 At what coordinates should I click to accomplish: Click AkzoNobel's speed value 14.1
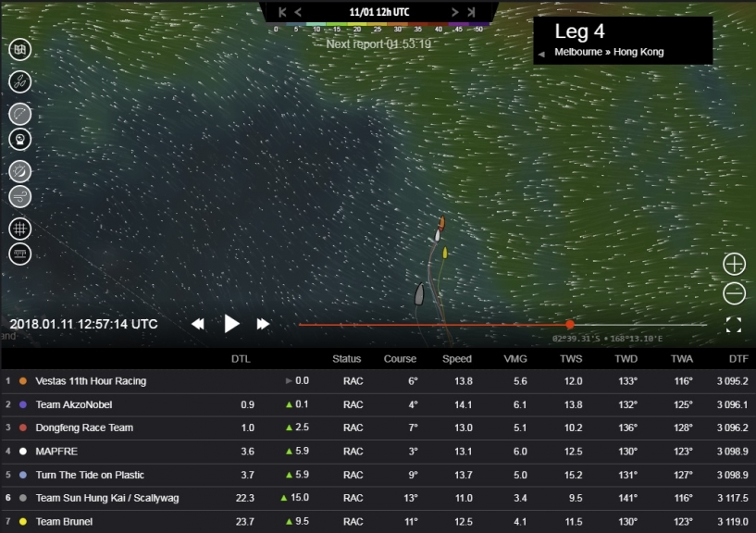click(464, 404)
